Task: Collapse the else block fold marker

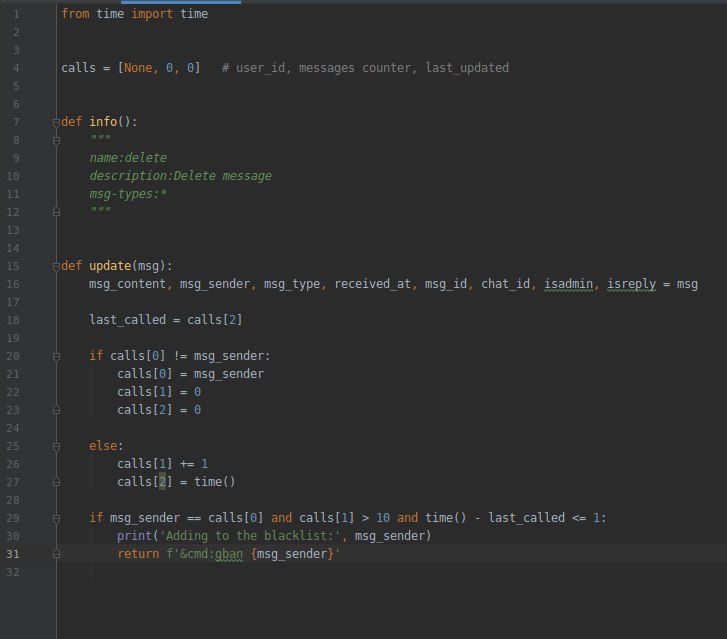Action: [x=56, y=447]
